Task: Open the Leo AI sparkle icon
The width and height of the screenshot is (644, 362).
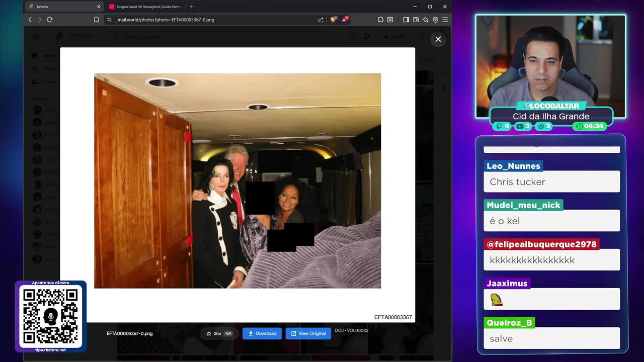Action: [x=426, y=20]
